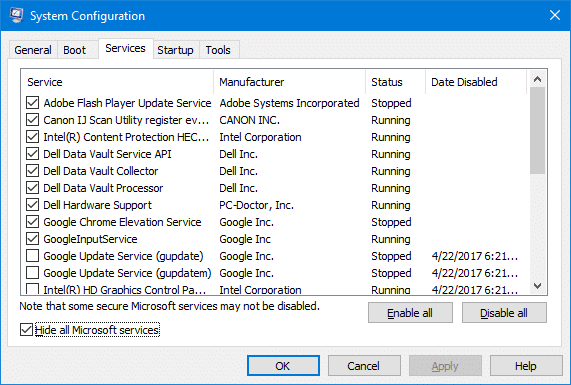The image size is (571, 385).
Task: Select the 'Adobe Systems Incorporated' manufacturer cell
Action: pos(289,103)
